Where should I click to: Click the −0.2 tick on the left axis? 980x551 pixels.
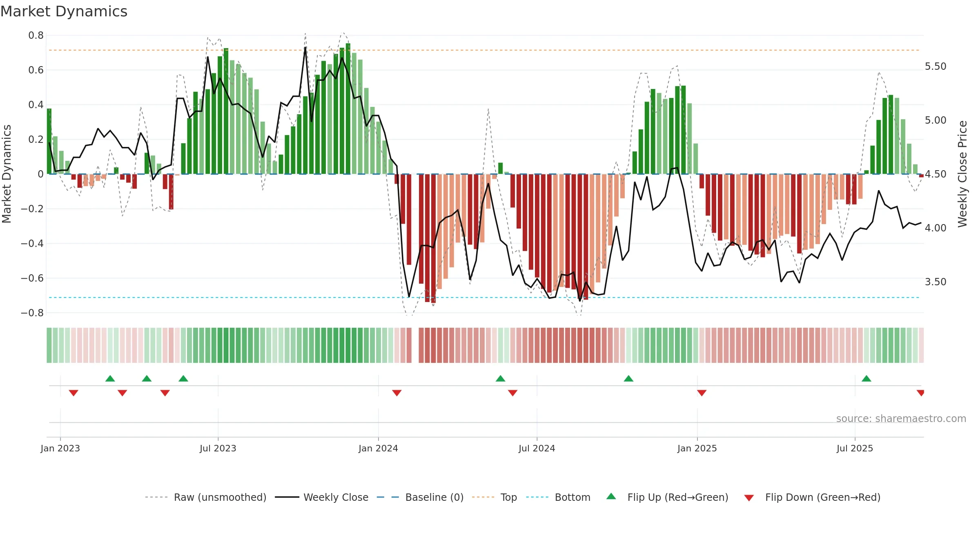point(32,209)
